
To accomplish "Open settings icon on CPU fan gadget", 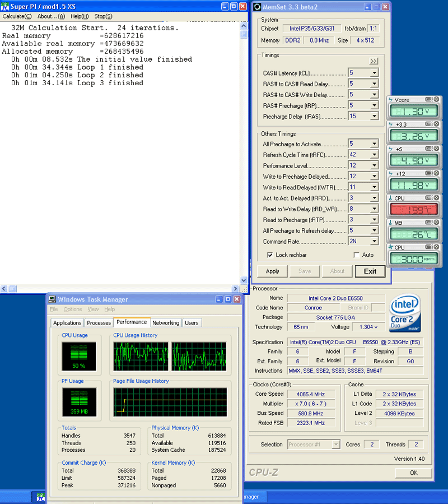I will pyautogui.click(x=429, y=247).
